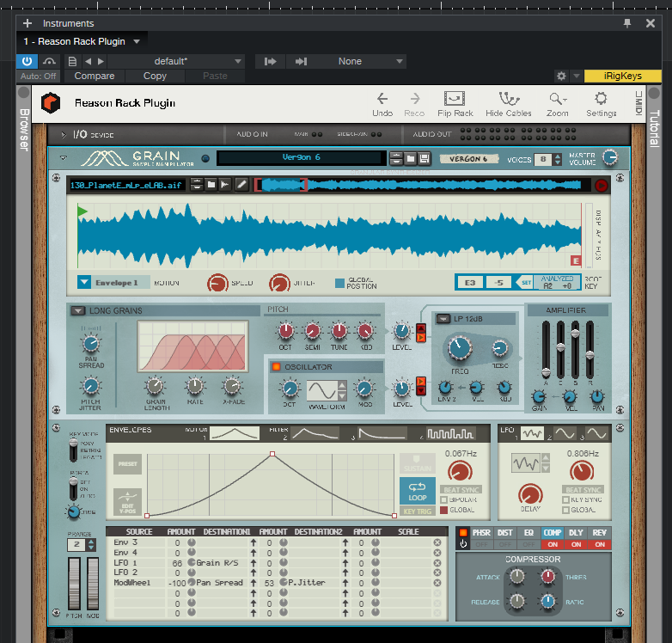This screenshot has height=643, width=672.
Task: Select envelope 4 step pattern tab
Action: (x=451, y=433)
